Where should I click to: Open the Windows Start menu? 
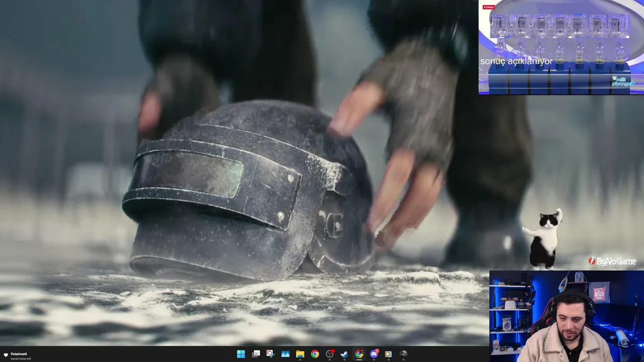[x=241, y=354]
